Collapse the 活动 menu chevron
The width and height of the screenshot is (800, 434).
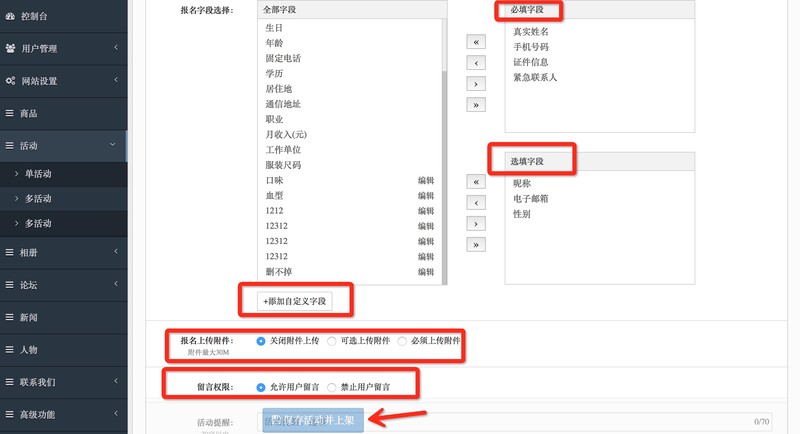[113, 145]
